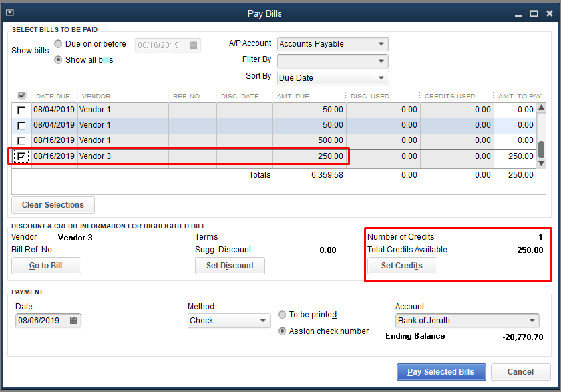Viewport: 561px width, 392px height.
Task: Click calendar icon next to due-before date
Action: coord(193,45)
